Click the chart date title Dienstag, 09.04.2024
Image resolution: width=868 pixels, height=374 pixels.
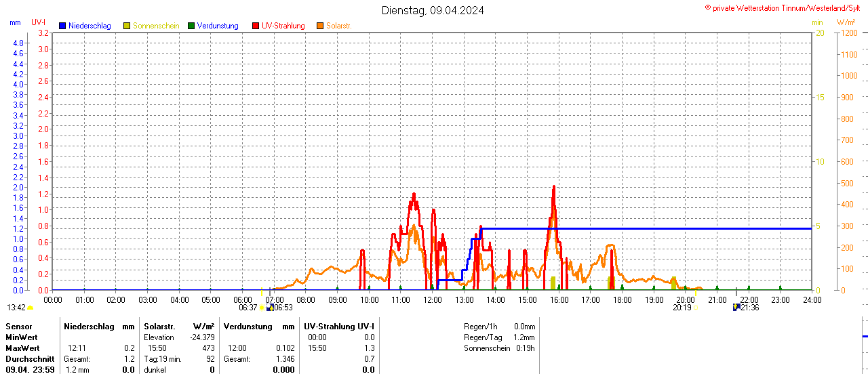coord(433,10)
